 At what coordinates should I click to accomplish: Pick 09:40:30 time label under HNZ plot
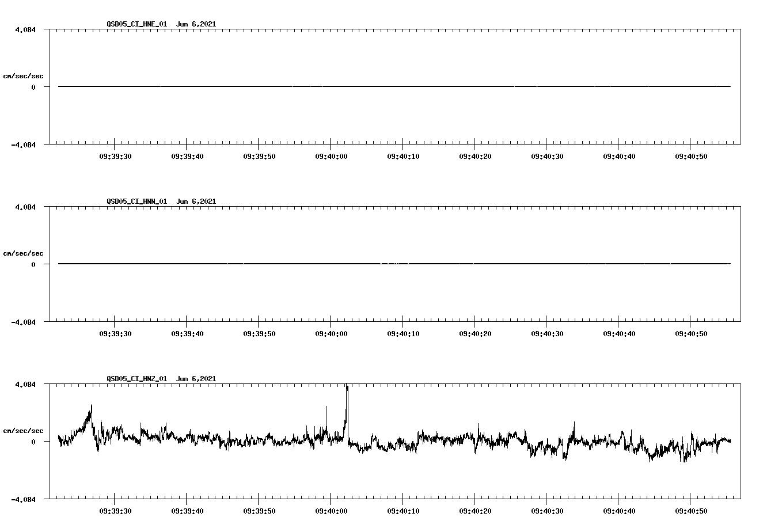547,511
